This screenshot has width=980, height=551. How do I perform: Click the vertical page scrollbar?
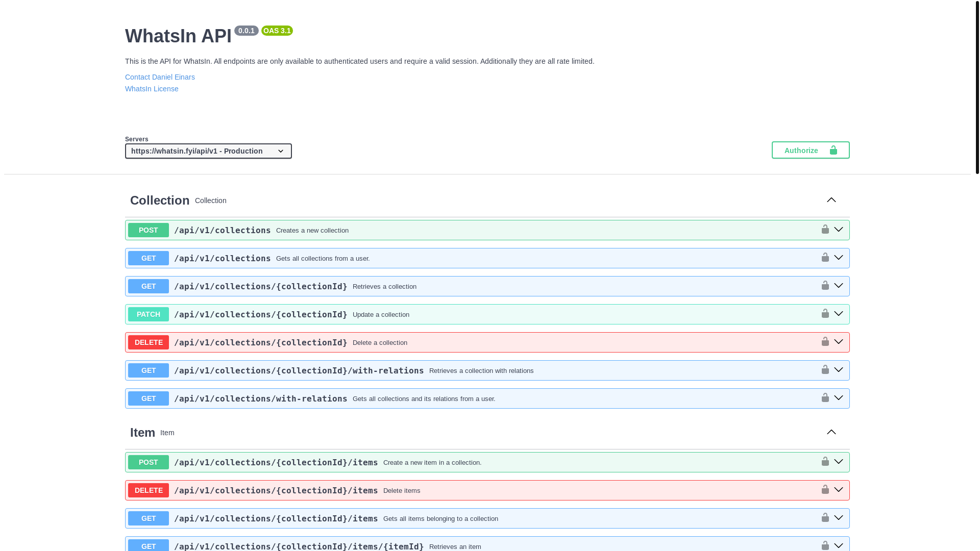tap(977, 87)
